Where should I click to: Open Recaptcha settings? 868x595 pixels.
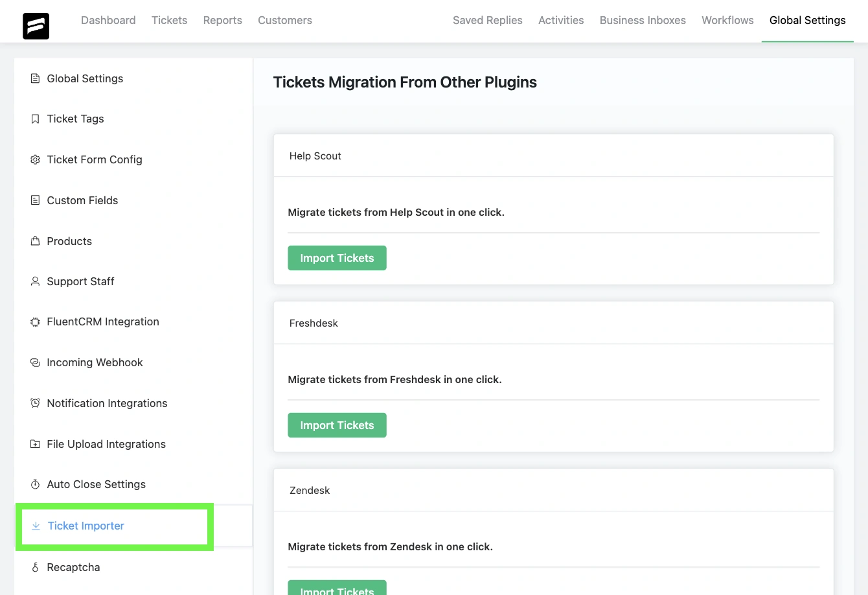tap(73, 567)
